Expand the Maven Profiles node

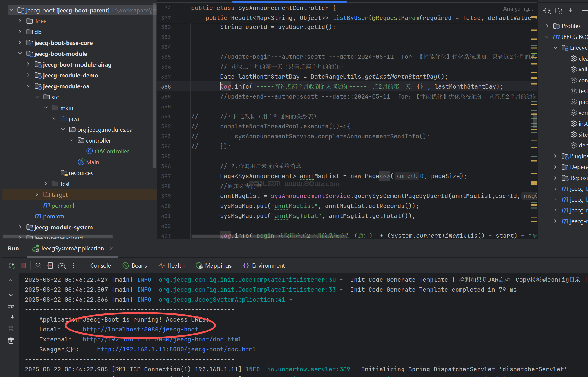[x=547, y=26]
